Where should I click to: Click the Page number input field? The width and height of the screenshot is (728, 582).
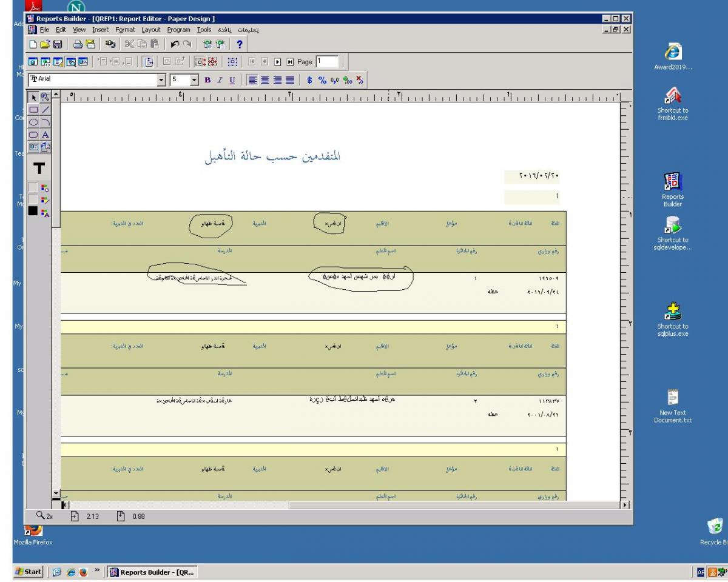pyautogui.click(x=326, y=61)
